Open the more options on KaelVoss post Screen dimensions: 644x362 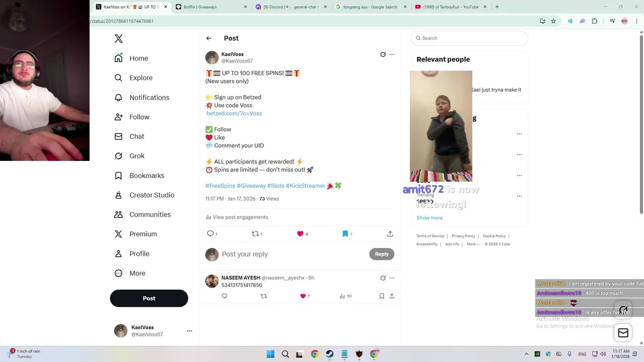coord(392,54)
